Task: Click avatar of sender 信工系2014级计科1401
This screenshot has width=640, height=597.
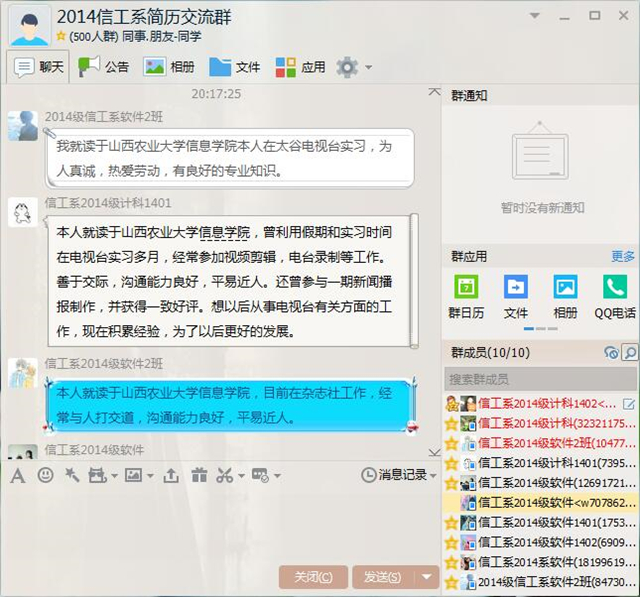Action: point(23,212)
